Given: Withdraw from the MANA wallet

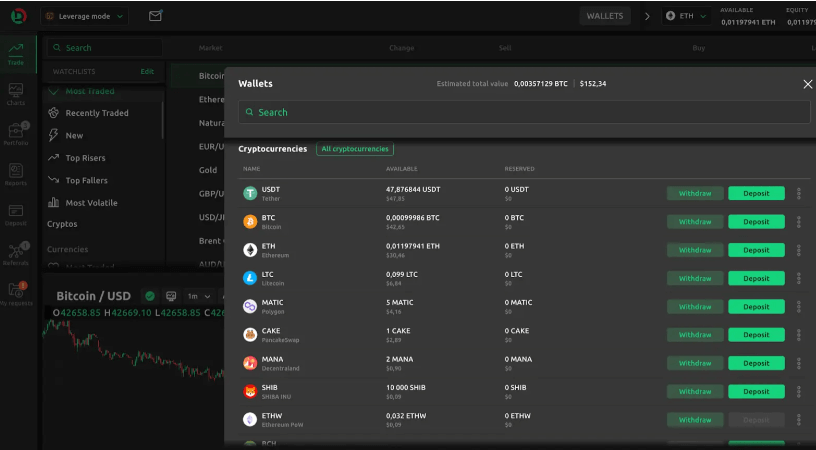Looking at the screenshot, I should pos(695,363).
